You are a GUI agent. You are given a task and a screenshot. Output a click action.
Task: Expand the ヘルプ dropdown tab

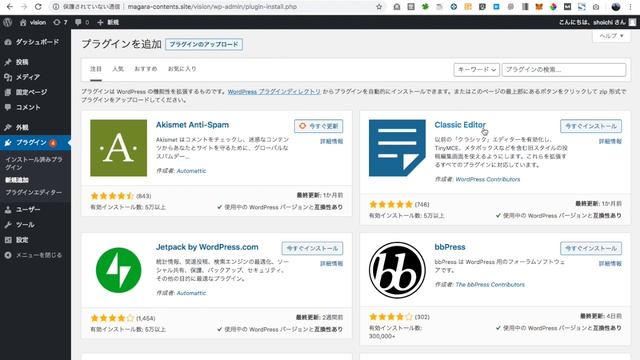611,36
